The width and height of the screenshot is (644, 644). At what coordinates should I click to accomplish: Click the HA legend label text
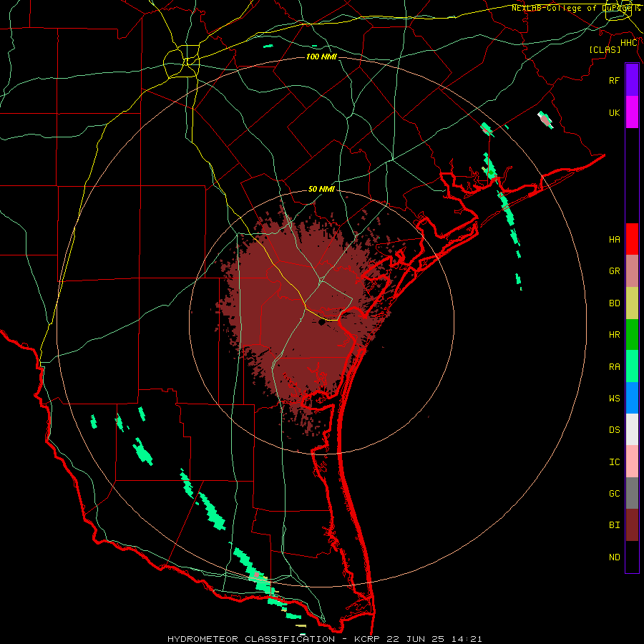[615, 239]
